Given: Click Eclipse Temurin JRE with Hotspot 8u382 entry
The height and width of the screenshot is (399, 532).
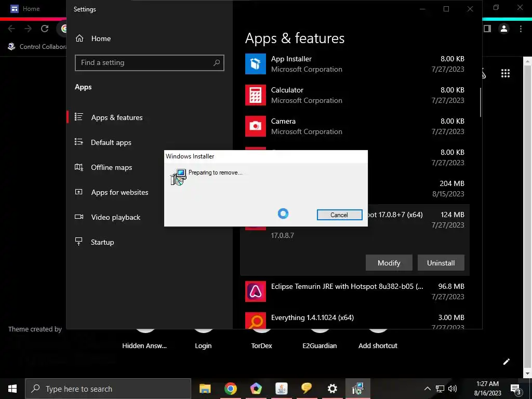Looking at the screenshot, I should click(x=347, y=286).
